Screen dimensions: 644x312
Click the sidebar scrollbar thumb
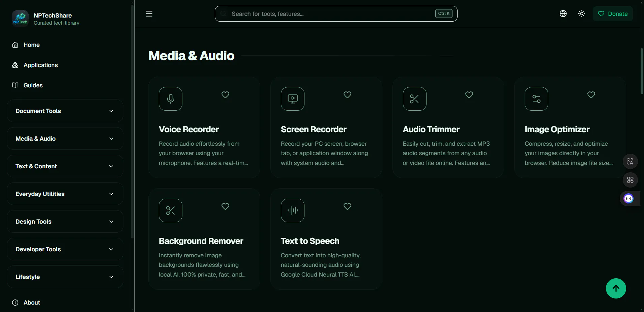132,121
